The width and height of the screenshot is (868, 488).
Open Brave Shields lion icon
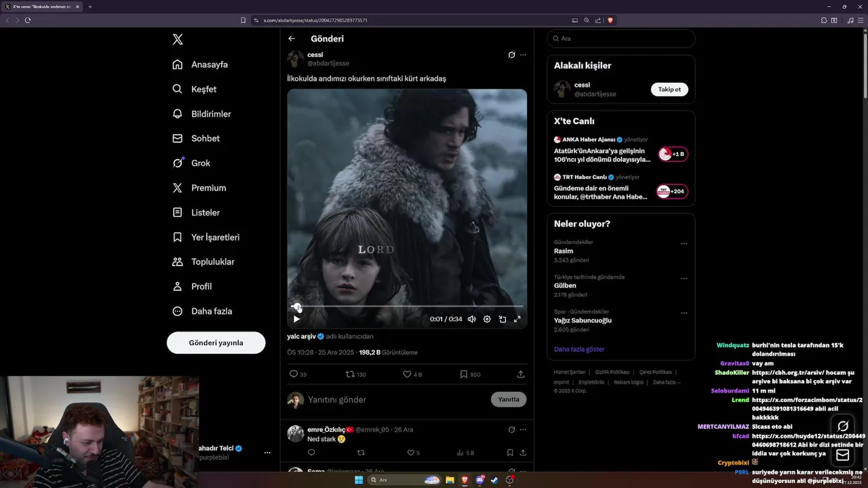coord(610,20)
